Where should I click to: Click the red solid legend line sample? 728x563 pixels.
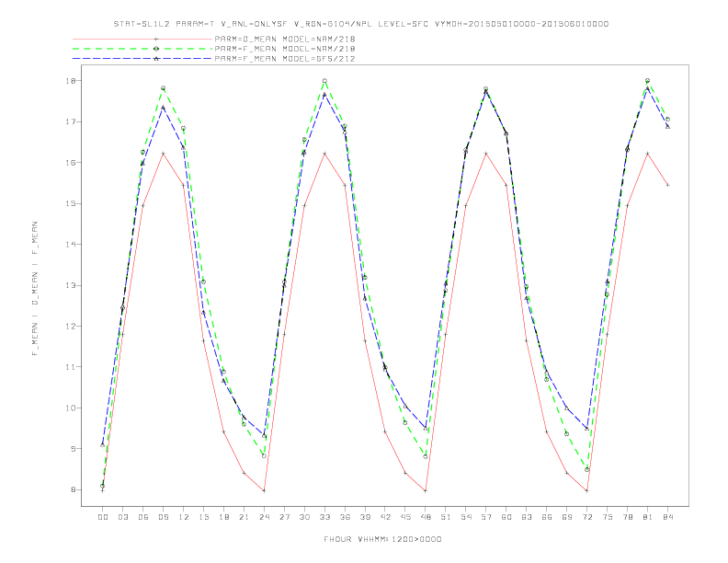click(x=142, y=39)
